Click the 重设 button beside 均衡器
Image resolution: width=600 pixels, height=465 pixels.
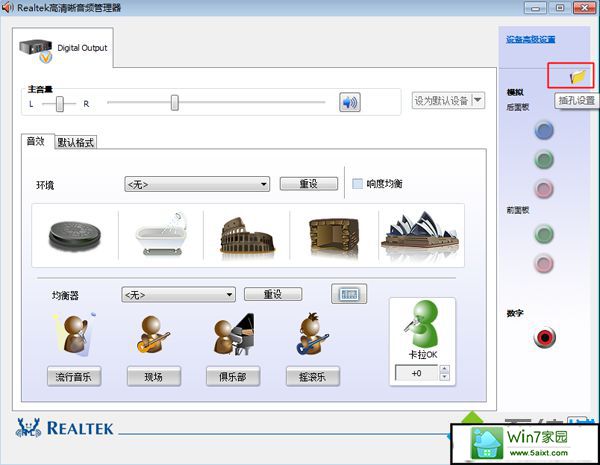(x=273, y=294)
